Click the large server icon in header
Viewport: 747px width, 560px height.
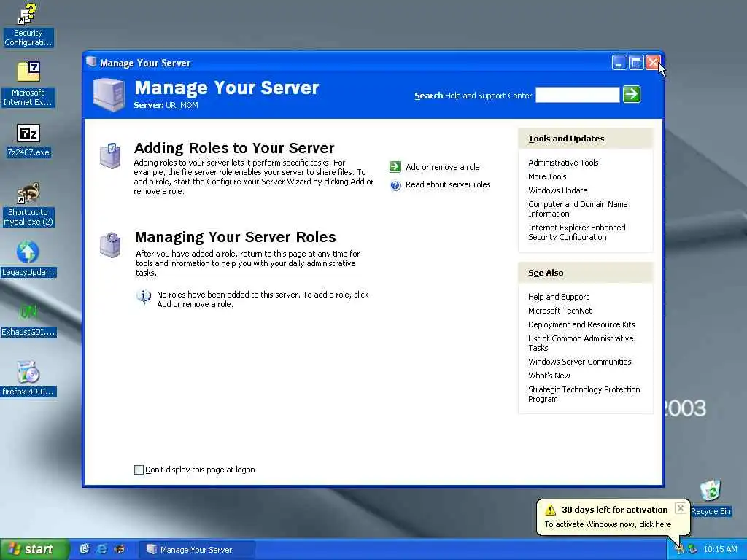click(x=109, y=95)
